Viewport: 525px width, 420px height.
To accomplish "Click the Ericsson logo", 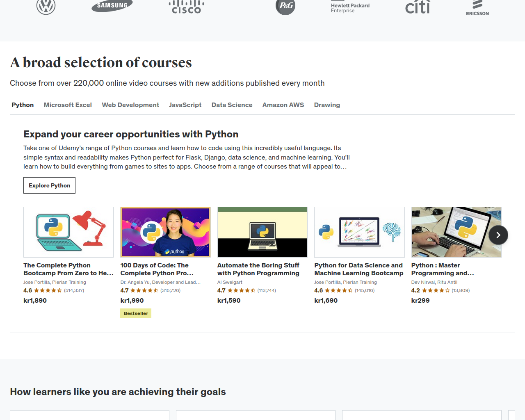I will pyautogui.click(x=477, y=8).
